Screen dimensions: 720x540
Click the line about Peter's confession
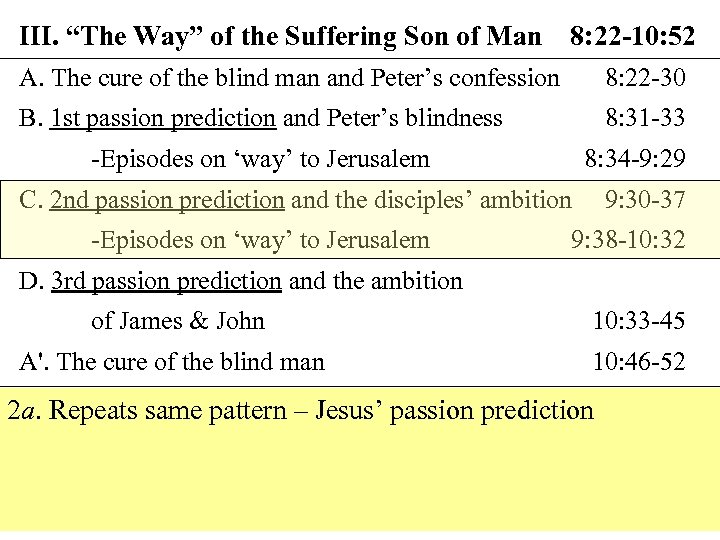coord(290,77)
